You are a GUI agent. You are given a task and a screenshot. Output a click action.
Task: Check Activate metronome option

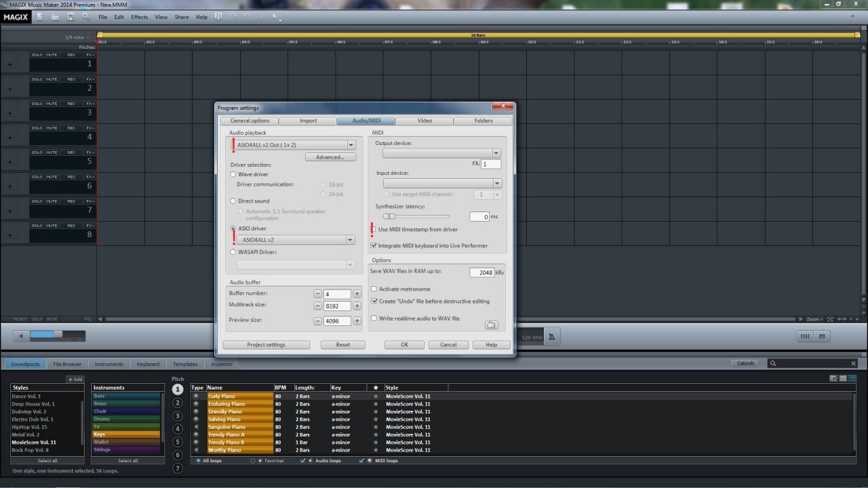coord(374,289)
